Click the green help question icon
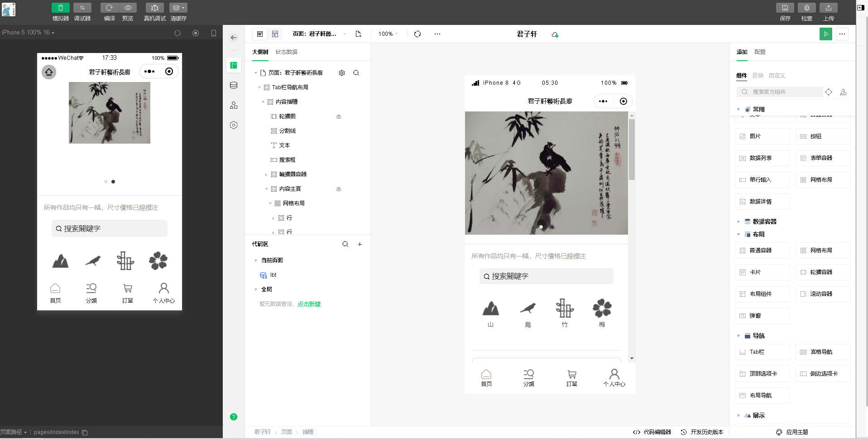The image size is (868, 439). tap(234, 417)
